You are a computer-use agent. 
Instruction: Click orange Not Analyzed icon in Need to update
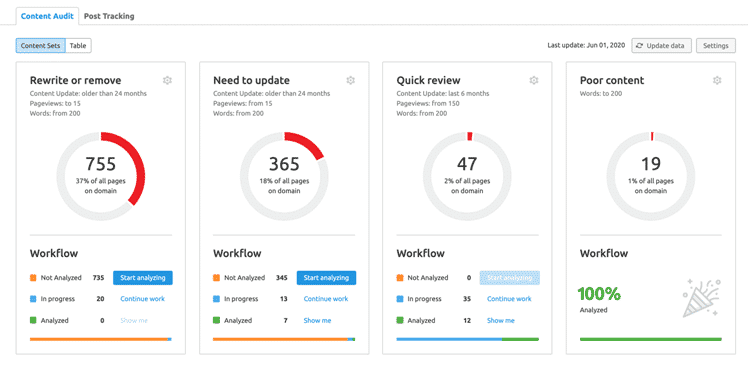click(x=217, y=277)
